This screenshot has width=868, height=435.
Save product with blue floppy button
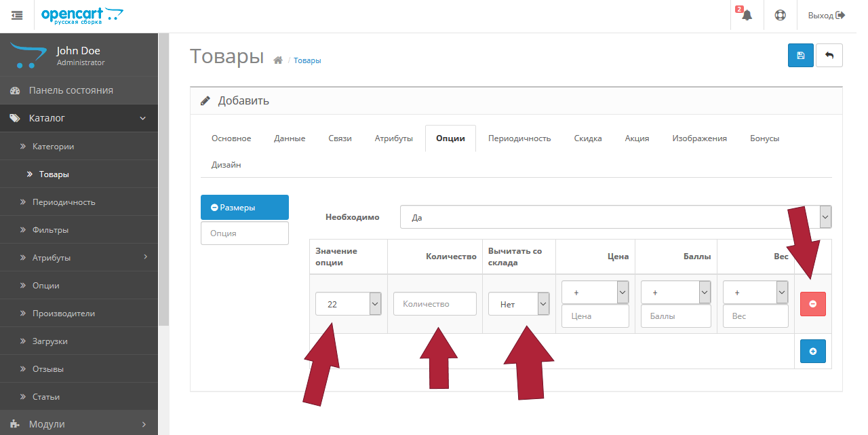pyautogui.click(x=800, y=56)
